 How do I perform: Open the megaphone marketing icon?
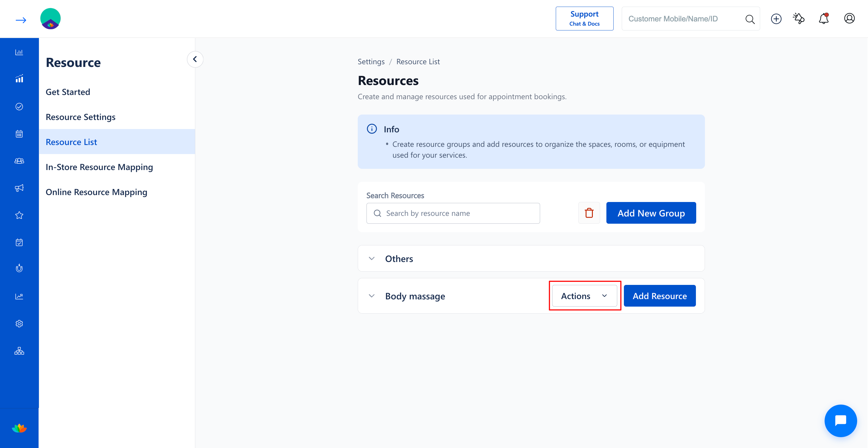[x=19, y=188]
